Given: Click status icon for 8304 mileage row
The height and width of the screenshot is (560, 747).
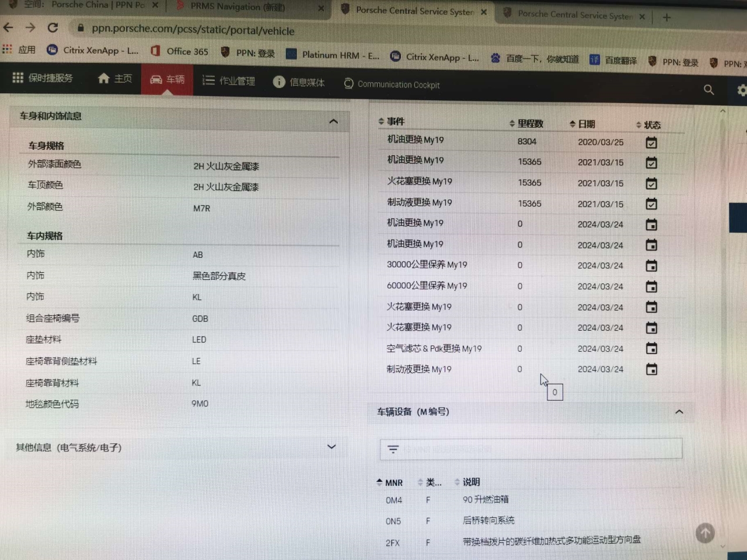Looking at the screenshot, I should [x=651, y=142].
